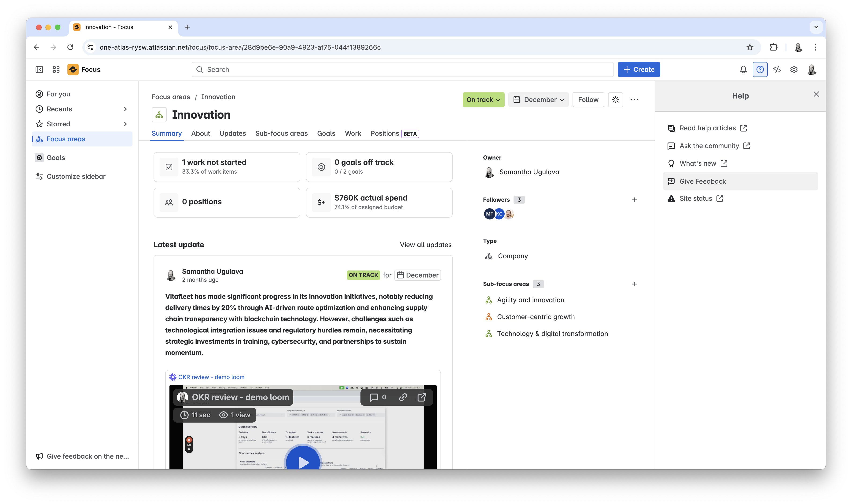Open the app switcher grid icon
The width and height of the screenshot is (852, 504).
click(x=56, y=69)
